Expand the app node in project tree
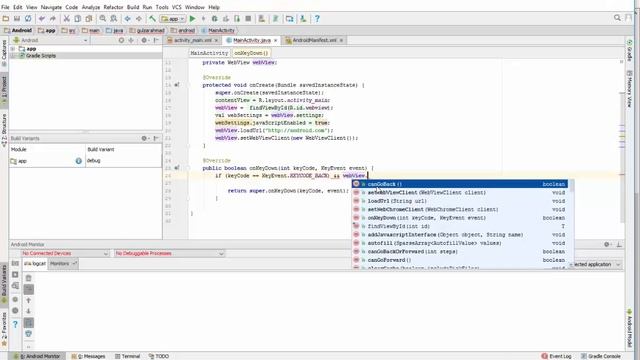Screen dimensions: 640x360 pos(13,49)
